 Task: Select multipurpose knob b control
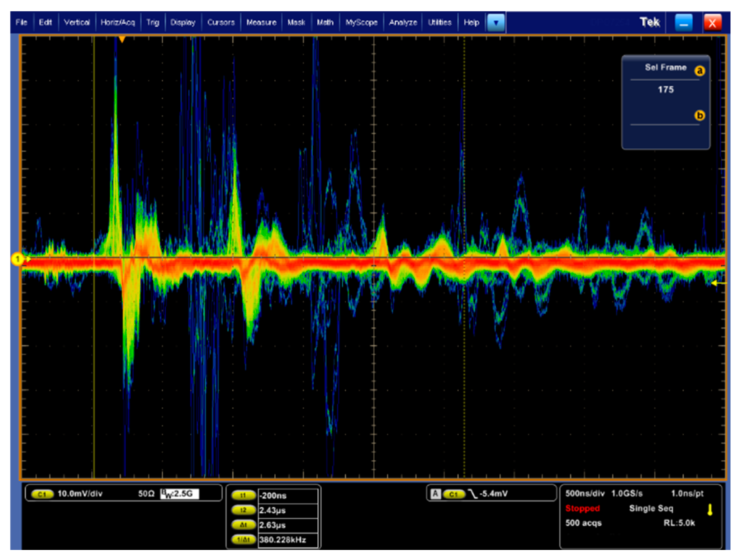699,115
